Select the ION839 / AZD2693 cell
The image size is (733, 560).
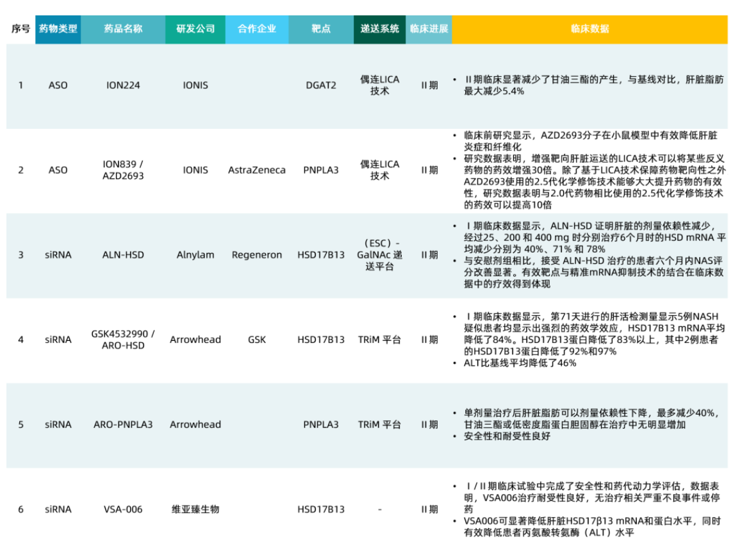123,170
